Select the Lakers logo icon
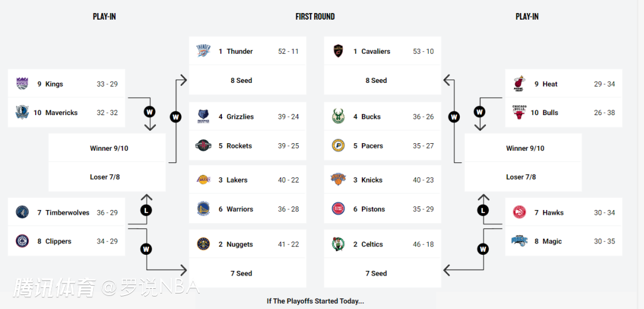 [x=203, y=180]
